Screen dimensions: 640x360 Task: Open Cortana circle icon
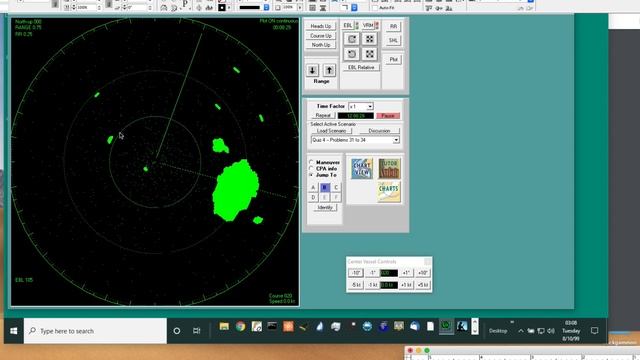177,331
